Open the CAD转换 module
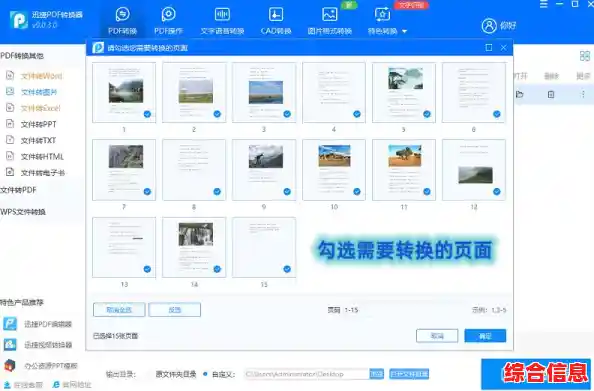This screenshot has width=594, height=391. pyautogui.click(x=276, y=21)
